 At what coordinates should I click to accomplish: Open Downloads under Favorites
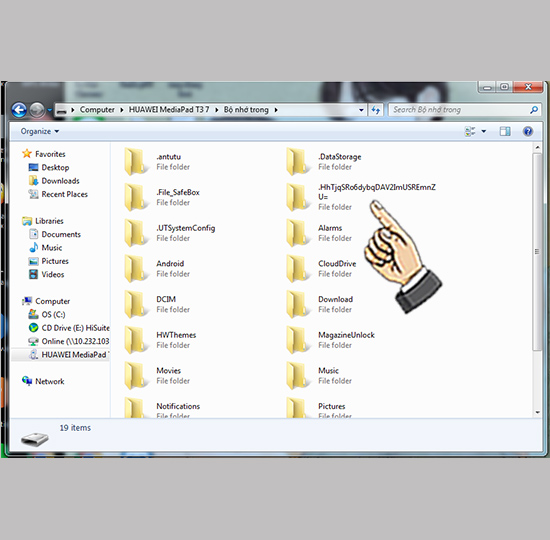click(54, 181)
